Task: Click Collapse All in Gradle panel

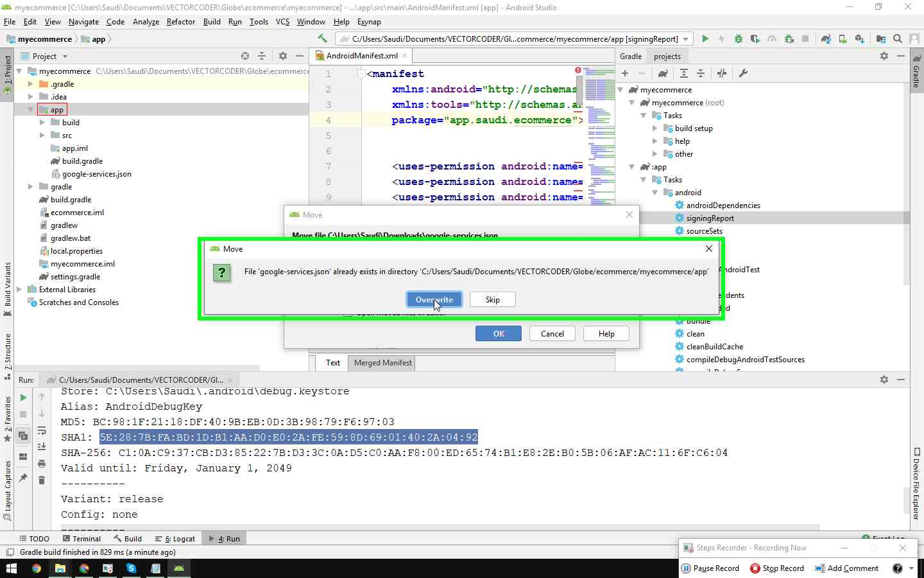Action: [701, 73]
